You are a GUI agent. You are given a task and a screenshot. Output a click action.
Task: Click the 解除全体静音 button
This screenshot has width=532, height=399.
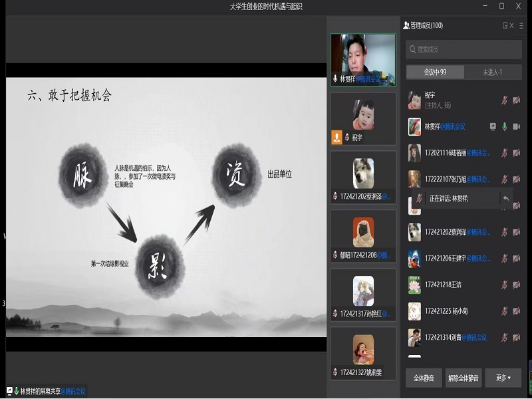click(464, 378)
